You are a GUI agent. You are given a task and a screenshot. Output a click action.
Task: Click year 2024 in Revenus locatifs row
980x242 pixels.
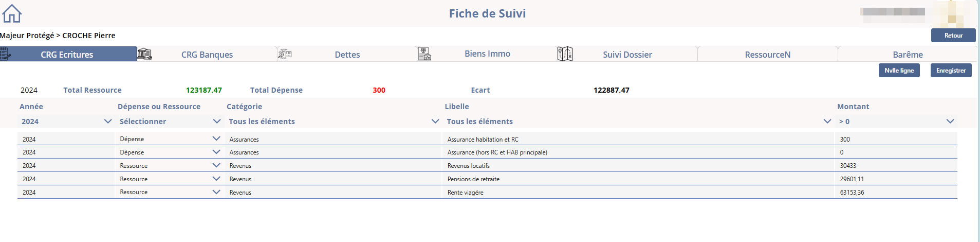pos(66,166)
